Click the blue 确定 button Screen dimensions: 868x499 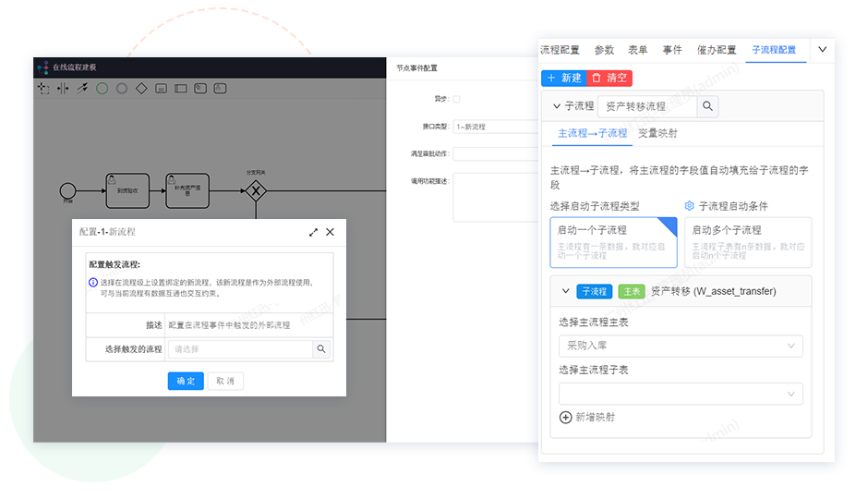tap(186, 381)
